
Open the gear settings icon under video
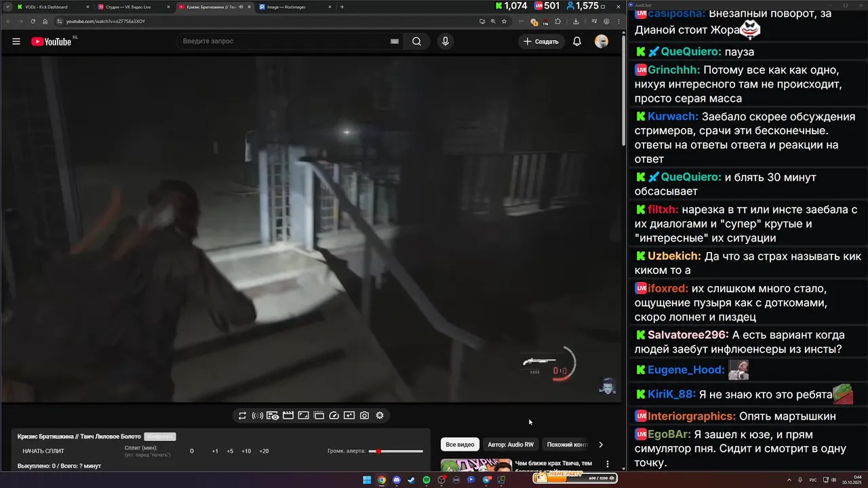(x=380, y=415)
